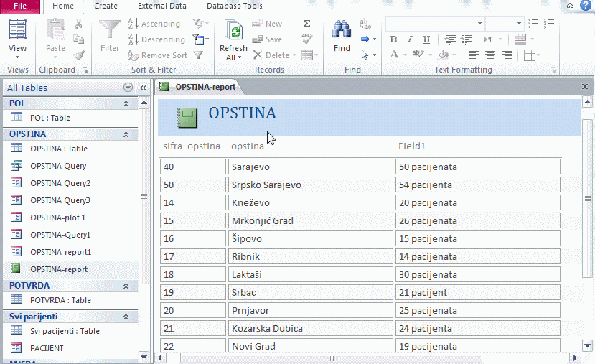Click Remove Sort
This screenshot has height=364, width=595.
pyautogui.click(x=157, y=55)
